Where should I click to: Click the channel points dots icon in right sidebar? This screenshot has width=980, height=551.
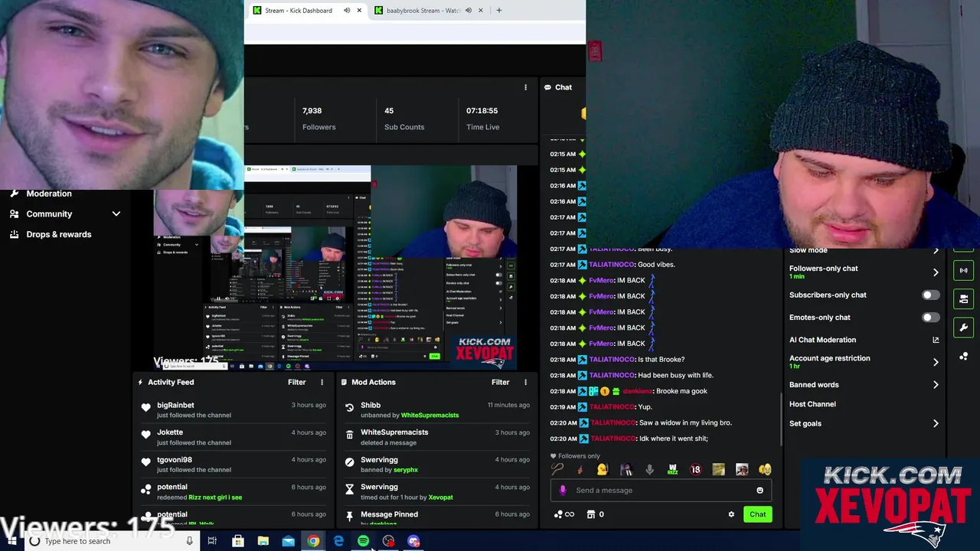click(x=963, y=357)
